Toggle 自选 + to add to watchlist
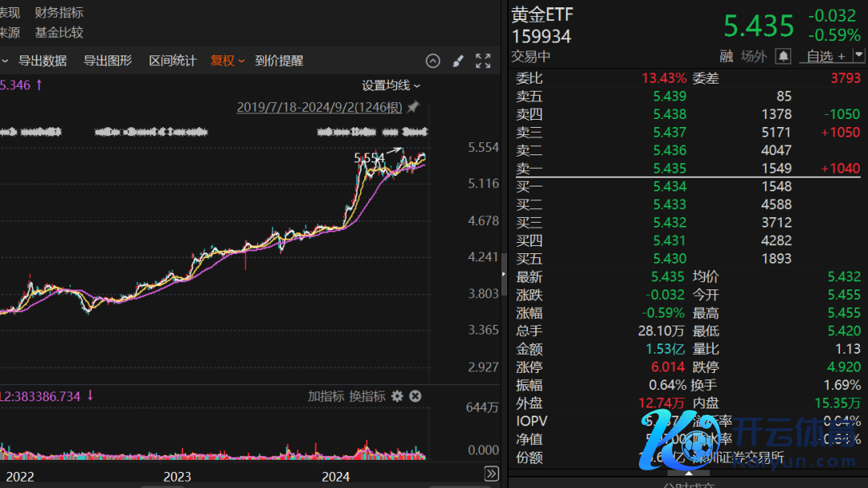Screen dimensions: 868x488 825,56
